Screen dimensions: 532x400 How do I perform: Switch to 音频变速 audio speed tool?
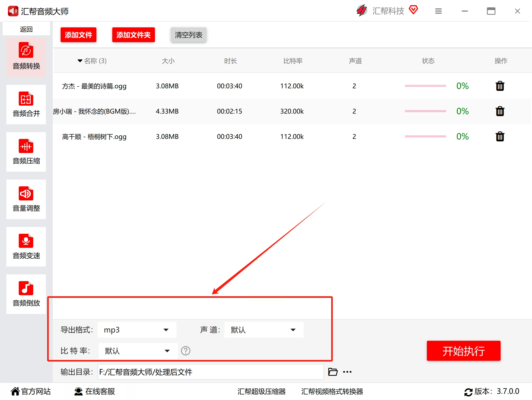click(x=26, y=247)
